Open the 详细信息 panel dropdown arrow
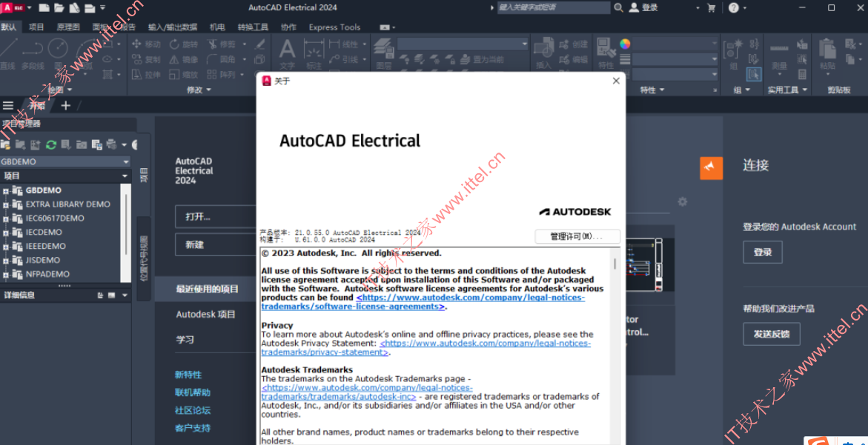Viewport: 868px width, 445px height. 125,295
